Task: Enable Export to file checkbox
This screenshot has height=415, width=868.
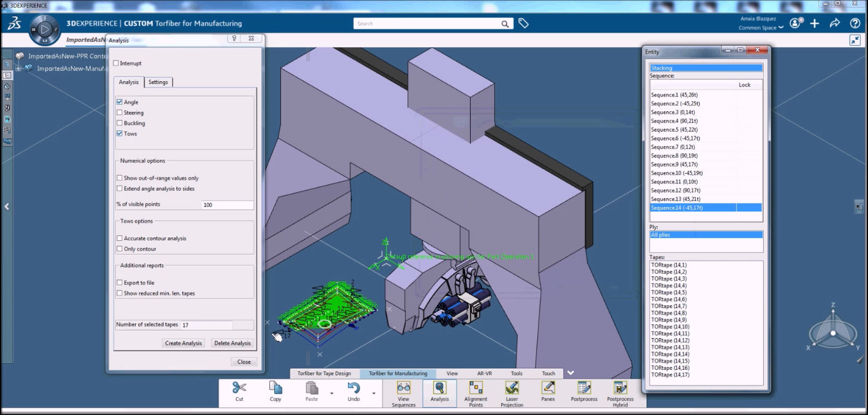Action: click(x=119, y=283)
